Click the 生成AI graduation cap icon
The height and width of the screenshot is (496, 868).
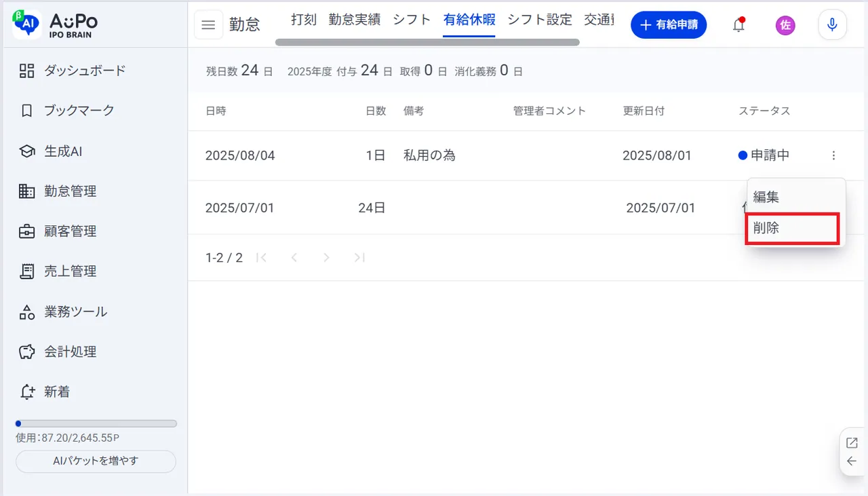tap(26, 151)
